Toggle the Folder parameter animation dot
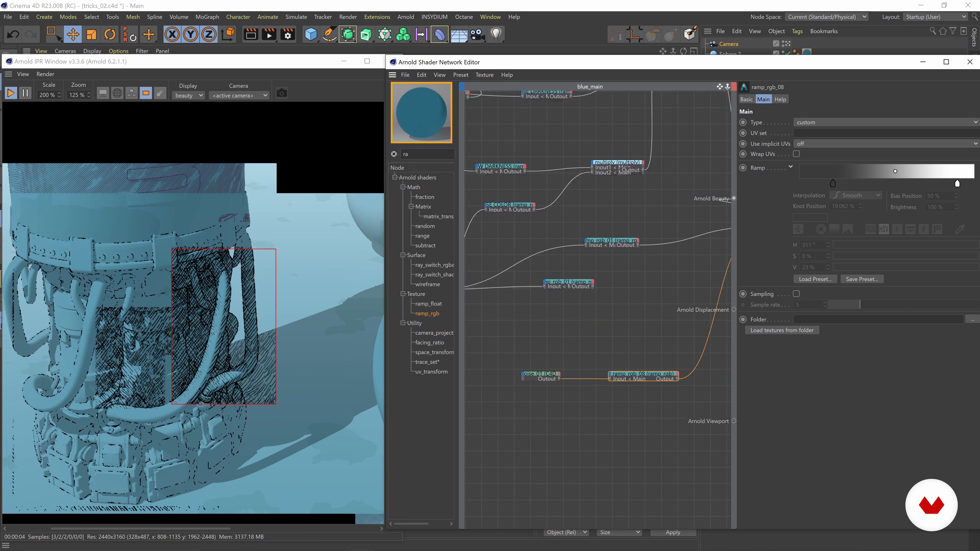 tap(743, 319)
